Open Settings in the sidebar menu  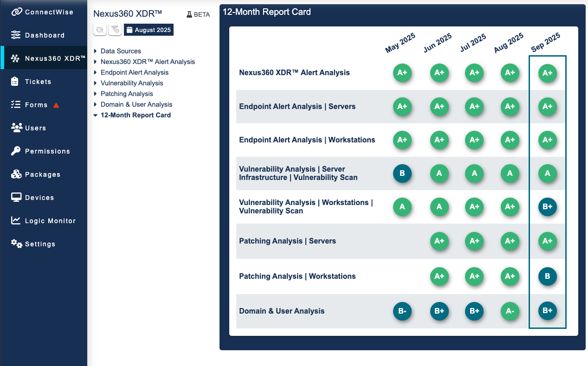click(44, 244)
